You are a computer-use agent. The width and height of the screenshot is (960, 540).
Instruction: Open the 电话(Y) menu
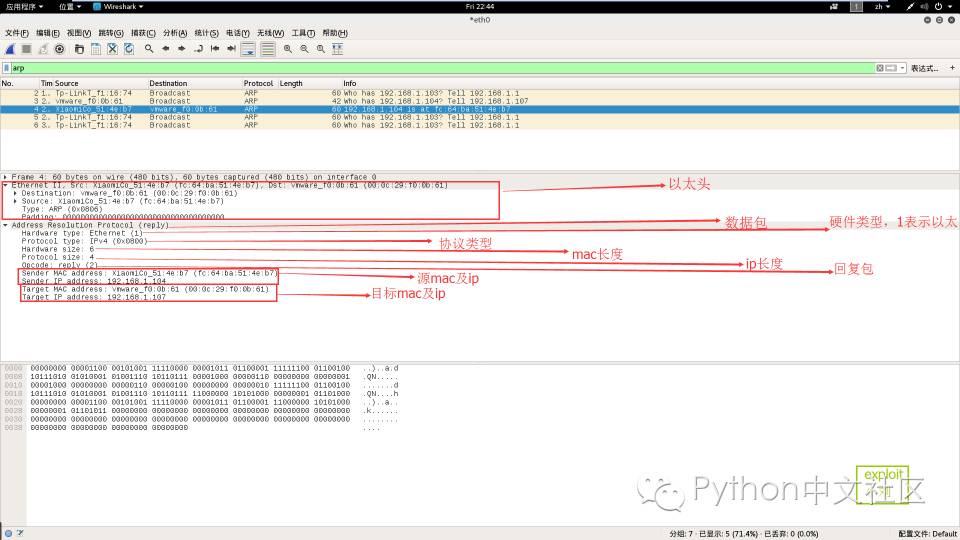click(x=238, y=33)
